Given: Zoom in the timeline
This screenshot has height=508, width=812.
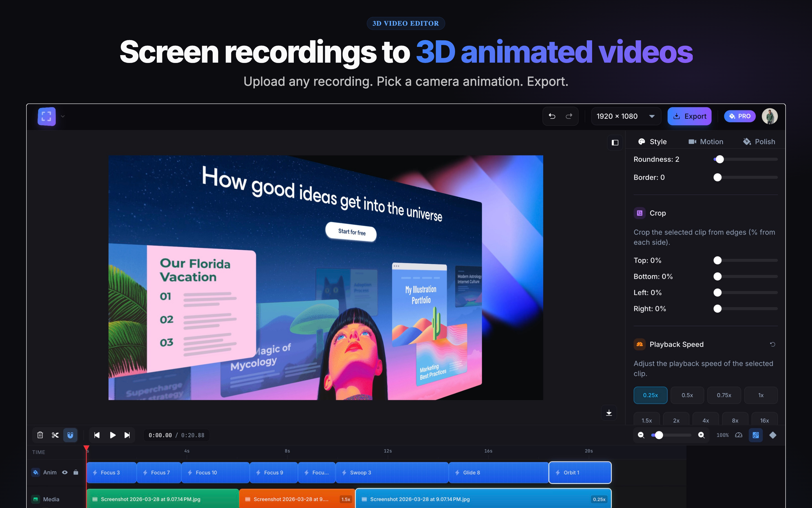Looking at the screenshot, I should click(x=701, y=435).
